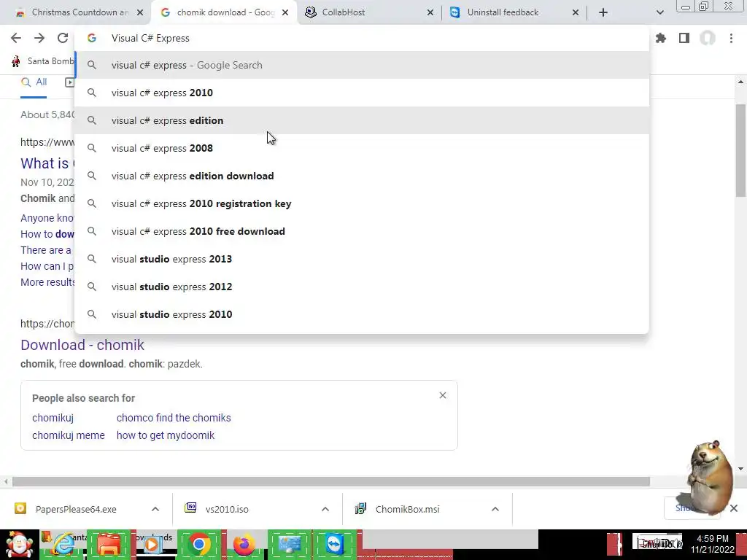
Task: Click the hamster desktop mascot
Action: [x=709, y=478]
